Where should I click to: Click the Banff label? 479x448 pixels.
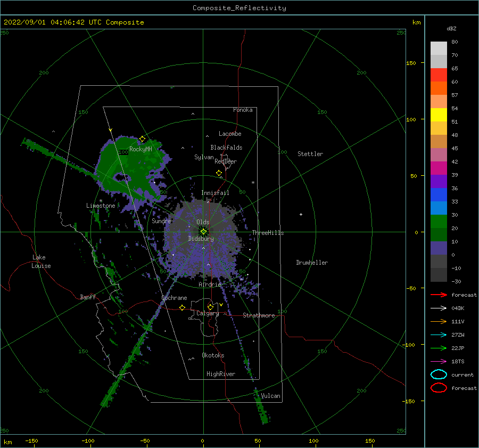coord(88,297)
